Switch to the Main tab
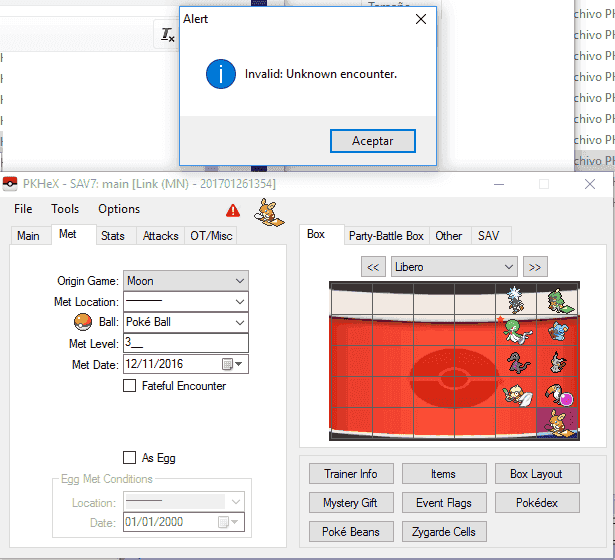 coord(28,236)
